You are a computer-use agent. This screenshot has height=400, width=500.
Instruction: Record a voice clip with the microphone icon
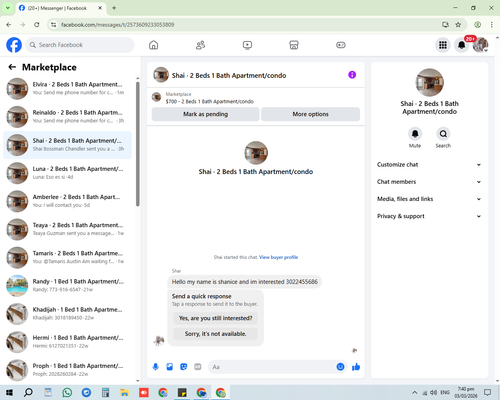tap(156, 367)
